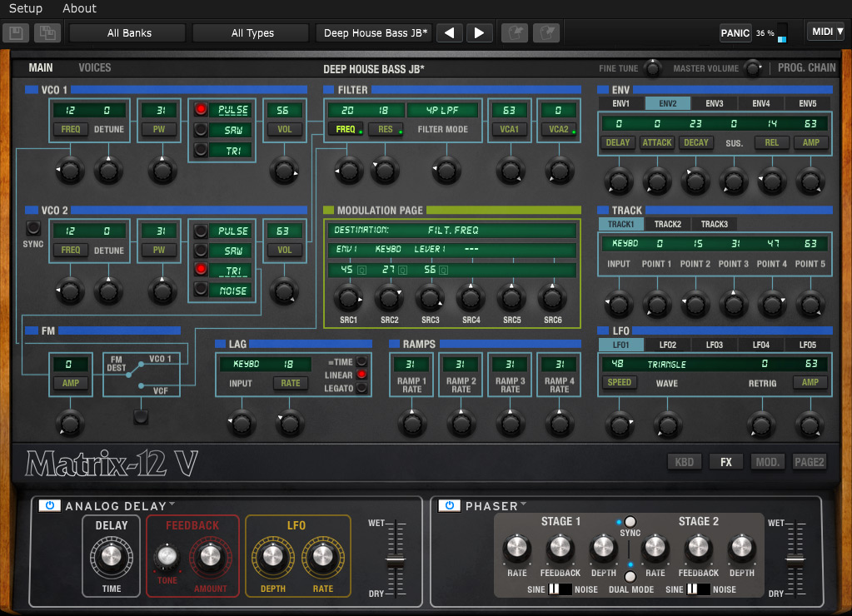The height and width of the screenshot is (616, 852).
Task: Select the TRACK2 tab
Action: tap(667, 224)
